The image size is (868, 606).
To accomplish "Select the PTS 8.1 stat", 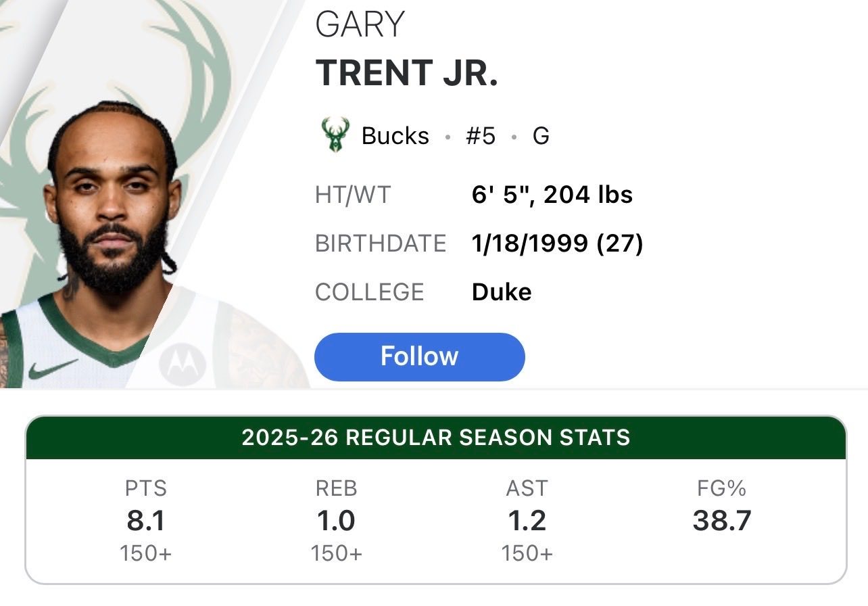I will pyautogui.click(x=146, y=521).
